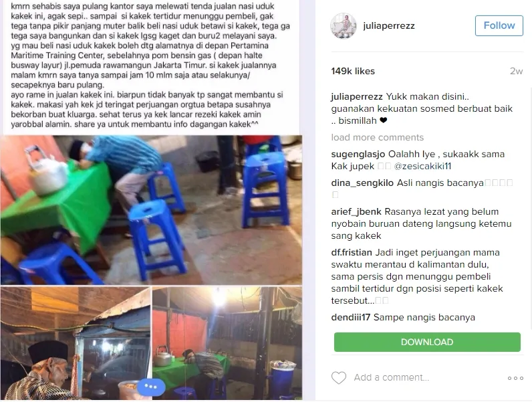Open sugenglasjo commenter profile
This screenshot has height=402, width=532.
pyautogui.click(x=358, y=154)
